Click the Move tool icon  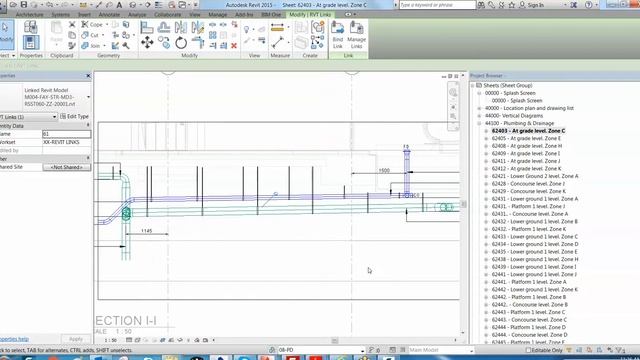[147, 42]
